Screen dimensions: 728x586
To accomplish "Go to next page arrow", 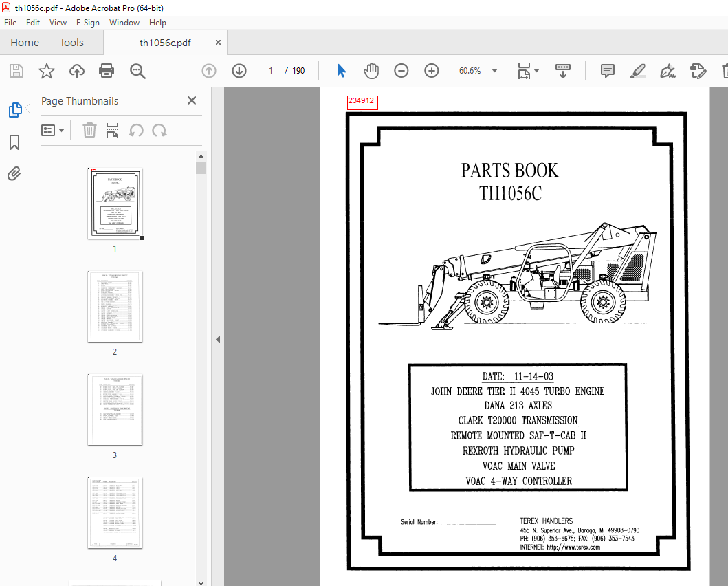I will point(239,71).
